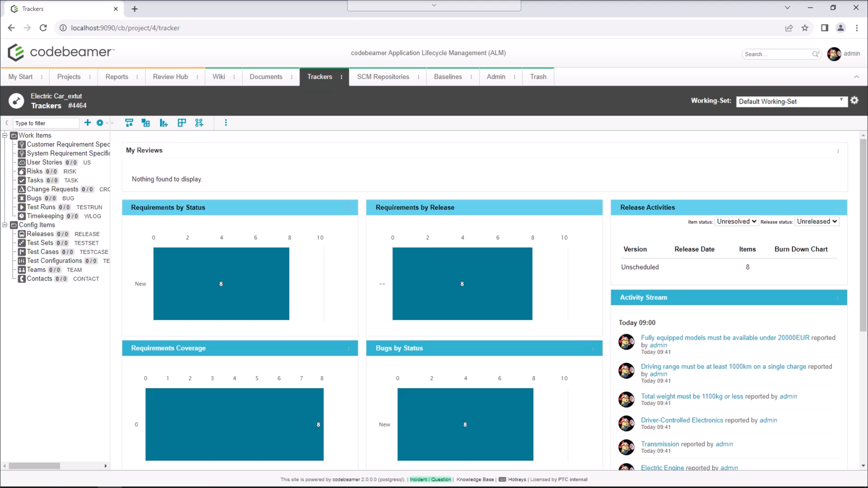
Task: Open Working-Set settings gear icon
Action: tap(854, 100)
